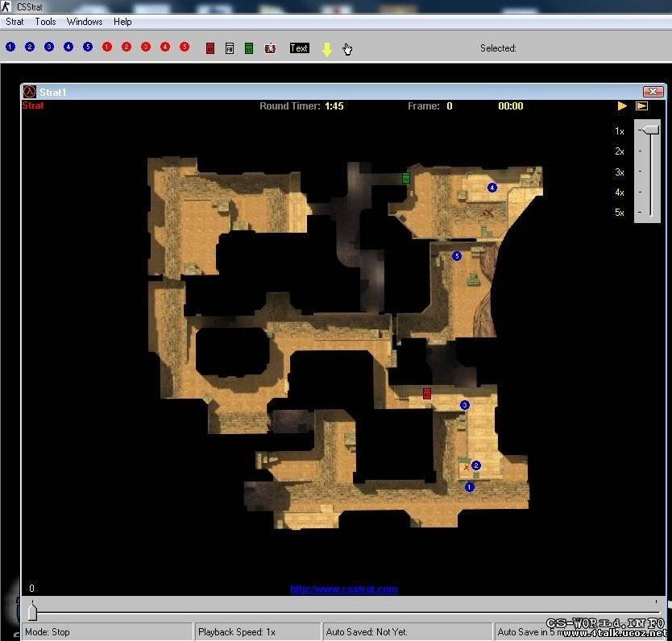Click the boxed play-to-end button
The height and width of the screenshot is (641, 672).
click(x=641, y=106)
